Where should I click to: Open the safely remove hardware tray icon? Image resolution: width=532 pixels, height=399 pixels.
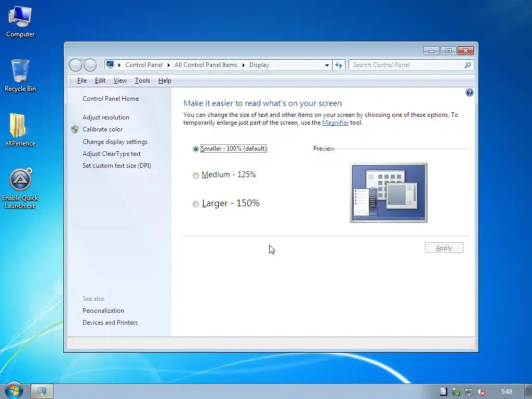456,392
